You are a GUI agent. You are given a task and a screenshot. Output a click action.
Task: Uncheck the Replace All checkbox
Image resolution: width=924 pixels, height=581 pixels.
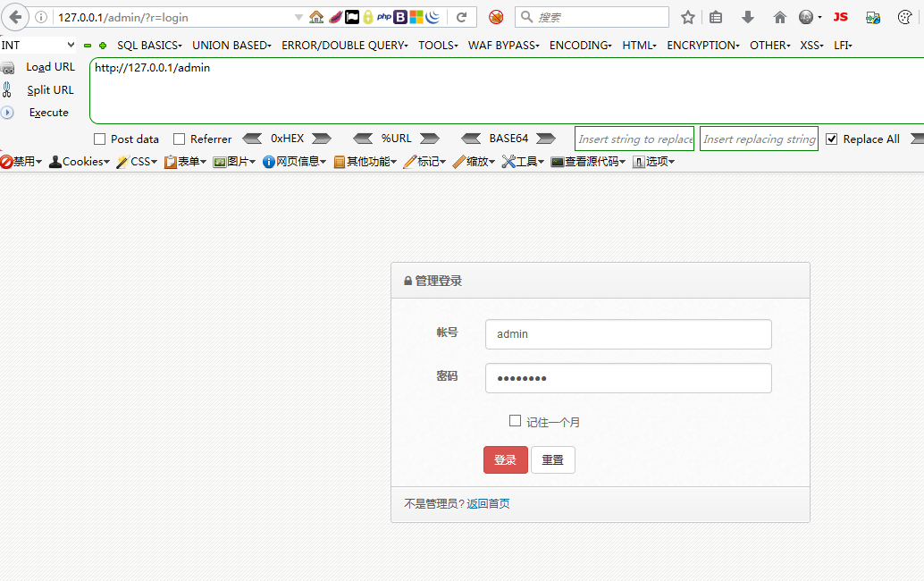click(831, 139)
